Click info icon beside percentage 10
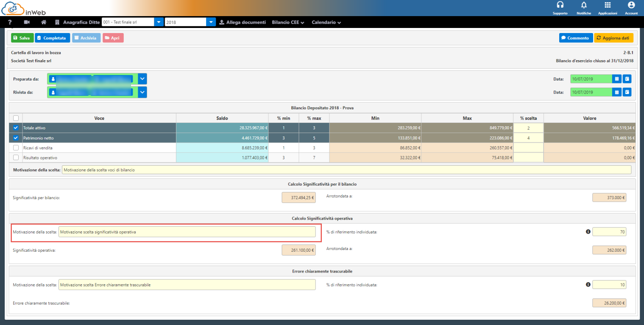This screenshot has height=325, width=644. pyautogui.click(x=588, y=285)
